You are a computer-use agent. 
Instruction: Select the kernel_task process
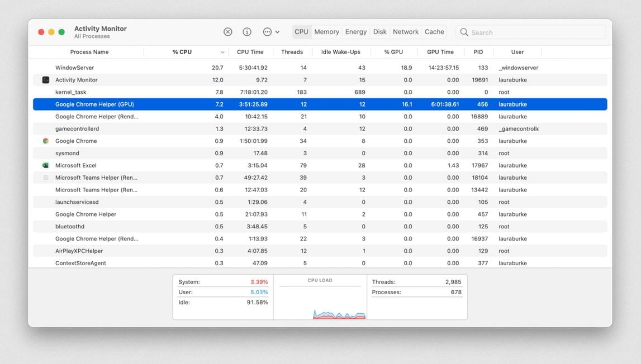(x=320, y=92)
